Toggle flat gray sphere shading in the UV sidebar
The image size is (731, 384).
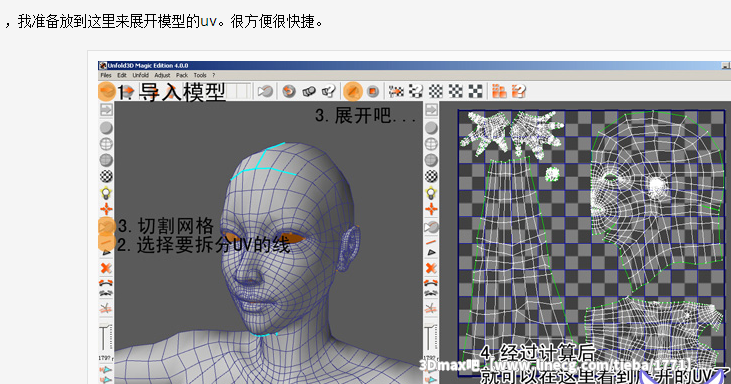point(431,128)
